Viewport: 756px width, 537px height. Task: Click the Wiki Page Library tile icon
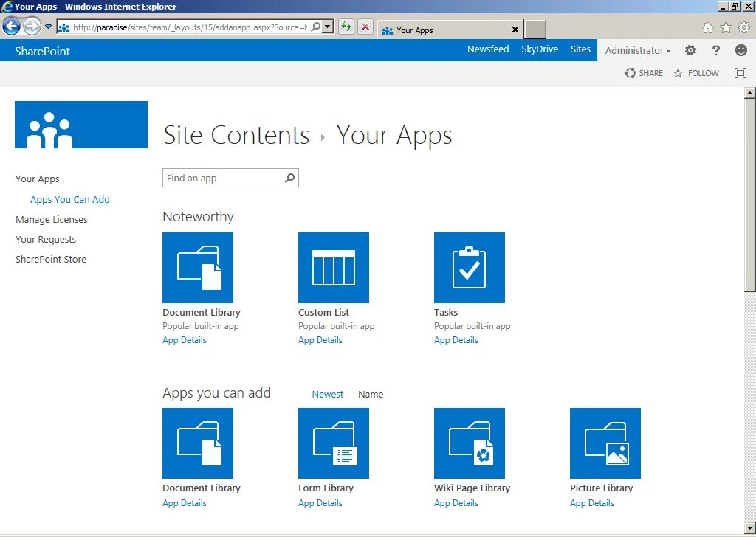click(x=470, y=443)
